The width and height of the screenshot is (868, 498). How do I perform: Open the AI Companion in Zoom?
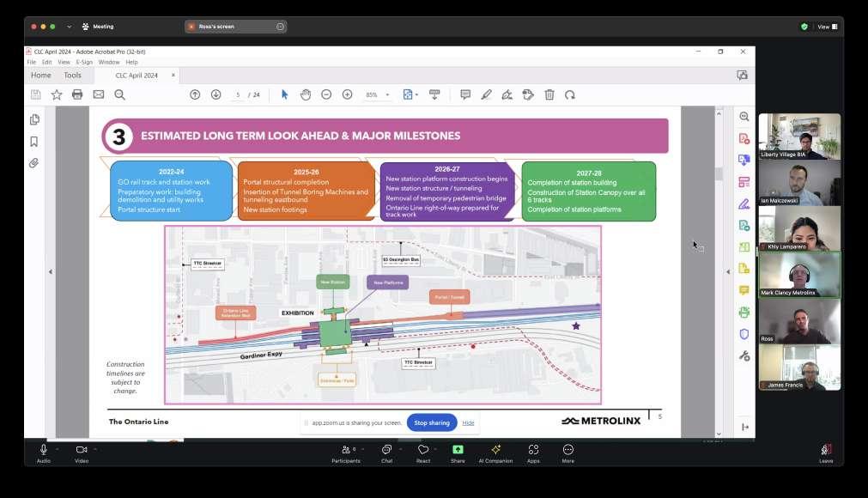(495, 453)
